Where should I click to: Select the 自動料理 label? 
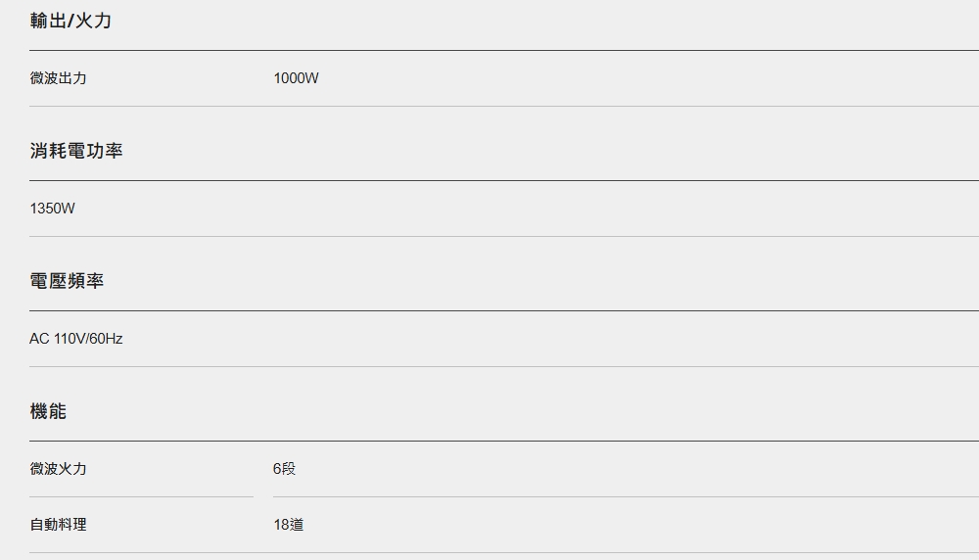58,525
